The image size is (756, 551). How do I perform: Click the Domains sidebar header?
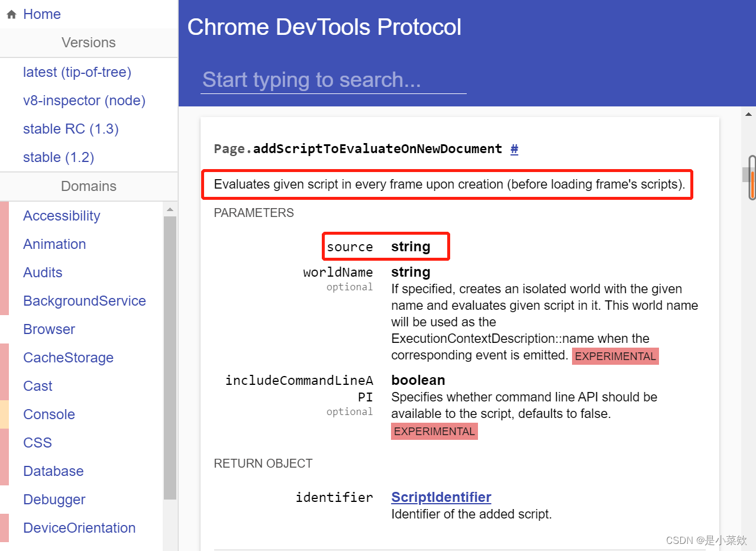[x=89, y=186]
